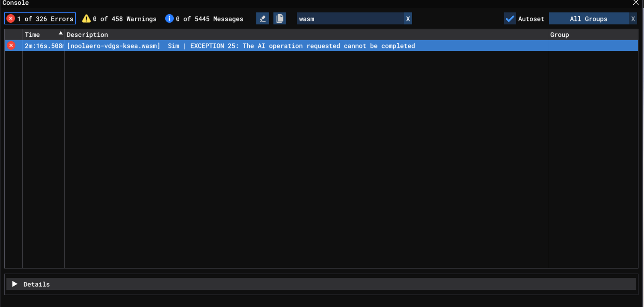
Task: Click the Time column header label
Action: pos(32,35)
